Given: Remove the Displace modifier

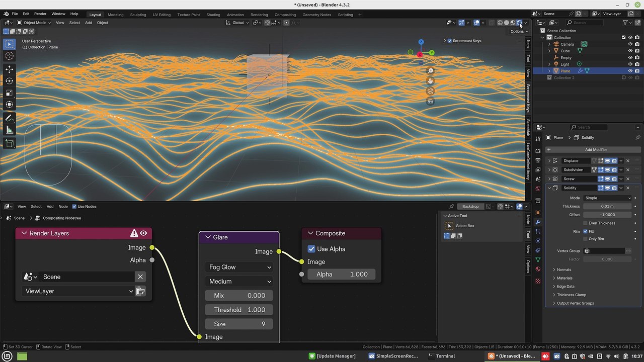Looking at the screenshot, I should coord(627,161).
